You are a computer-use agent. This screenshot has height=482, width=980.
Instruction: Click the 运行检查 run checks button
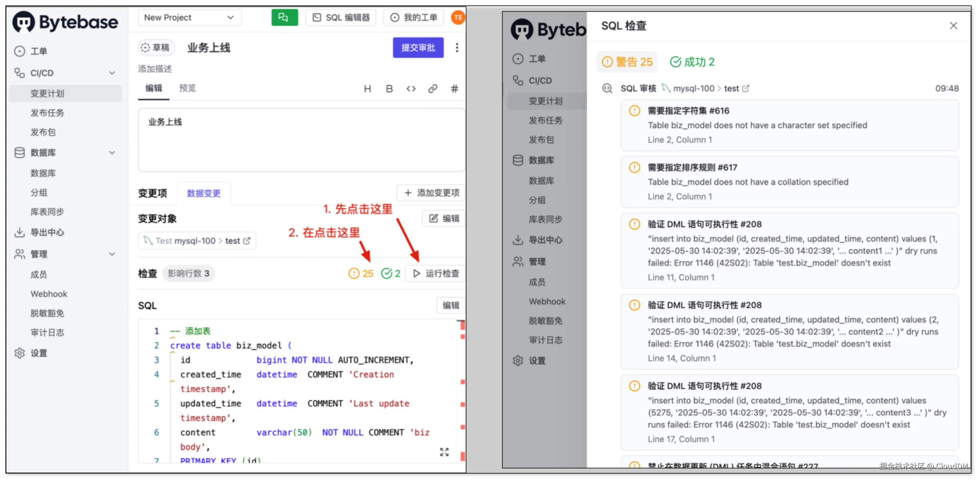coord(436,273)
